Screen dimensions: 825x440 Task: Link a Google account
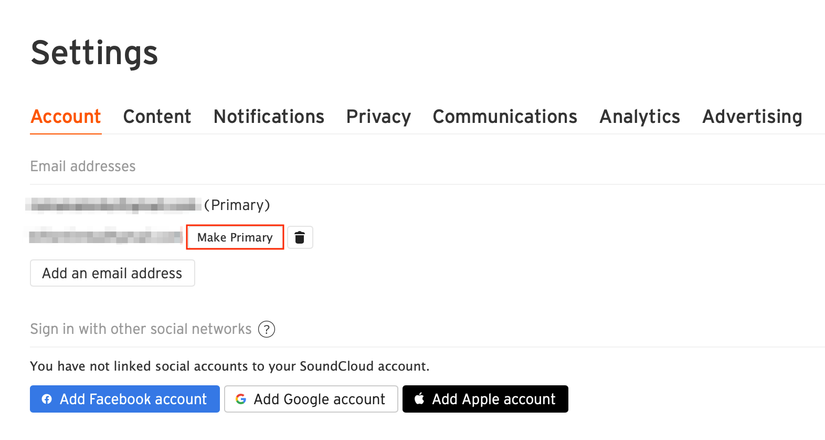coord(311,399)
